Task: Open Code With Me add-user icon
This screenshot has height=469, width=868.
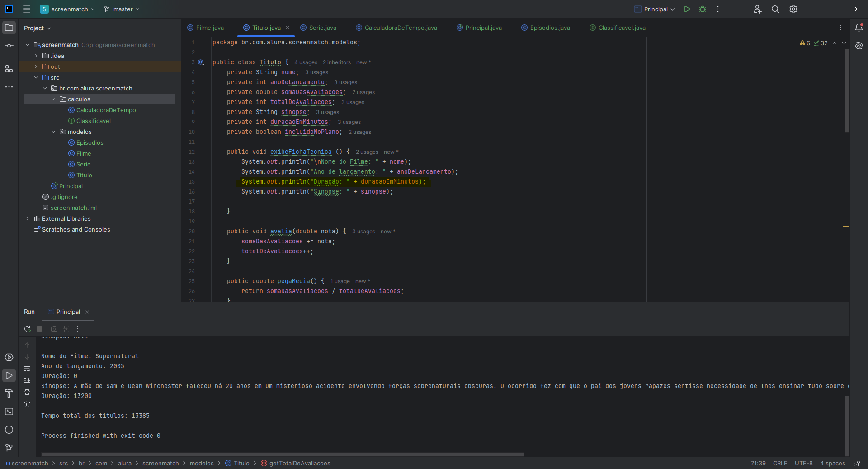Action: pyautogui.click(x=758, y=9)
